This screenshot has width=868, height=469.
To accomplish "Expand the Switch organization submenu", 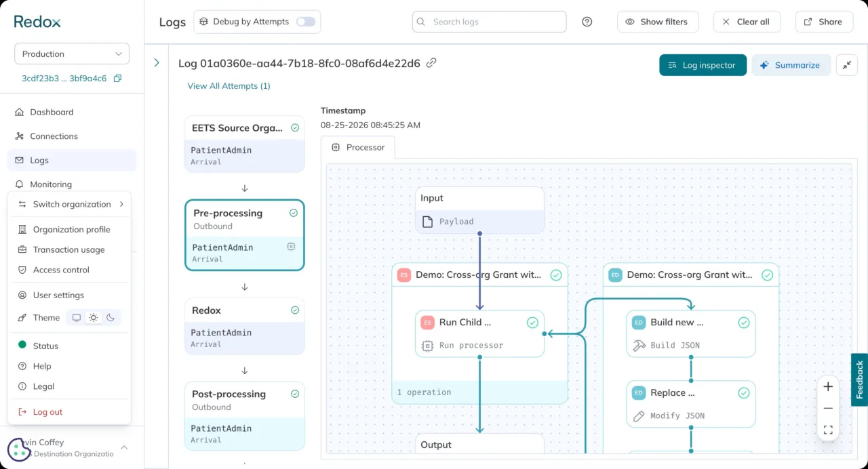I will click(70, 204).
